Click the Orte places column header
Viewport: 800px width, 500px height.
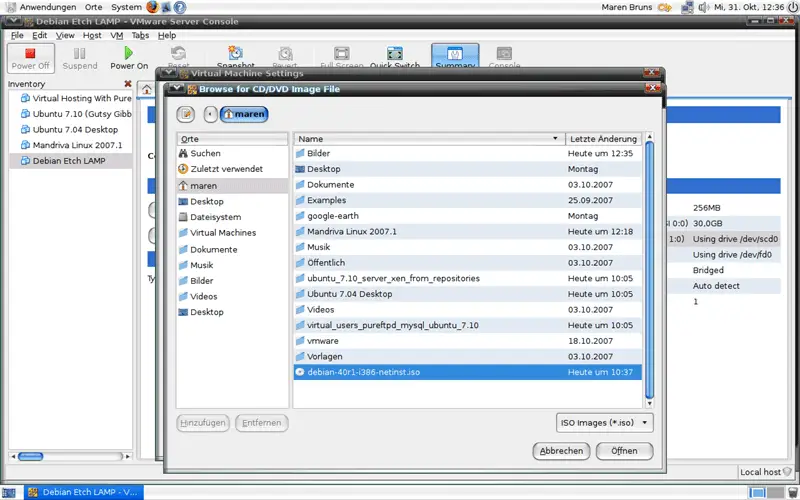click(x=232, y=139)
